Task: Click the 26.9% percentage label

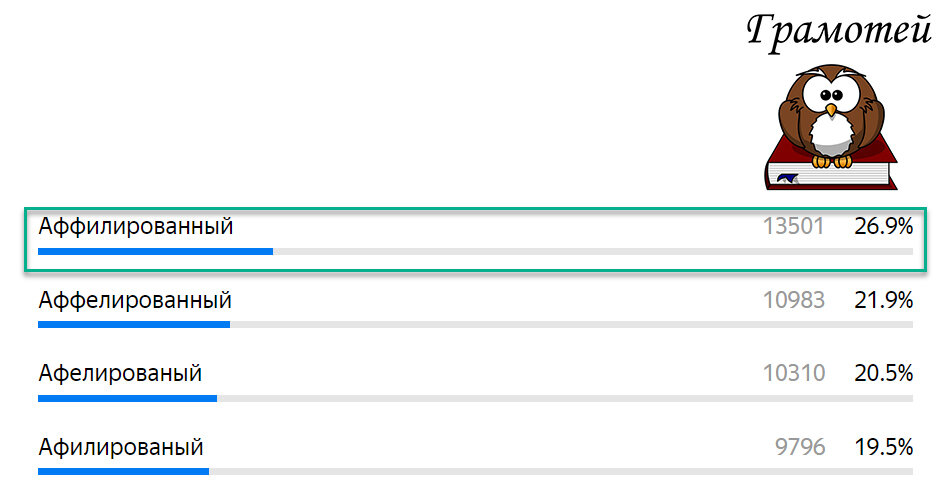Action: [x=883, y=227]
